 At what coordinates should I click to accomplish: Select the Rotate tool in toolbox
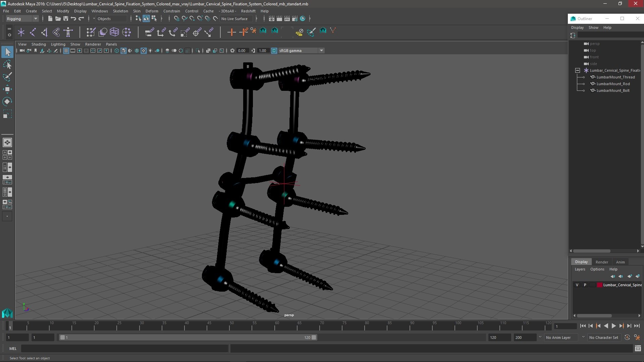coord(7,101)
